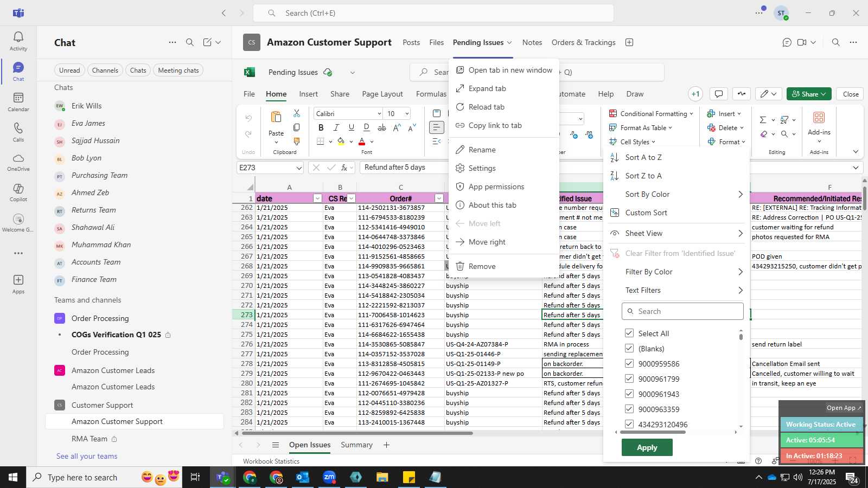Add a new tab with plus icon

pyautogui.click(x=629, y=42)
